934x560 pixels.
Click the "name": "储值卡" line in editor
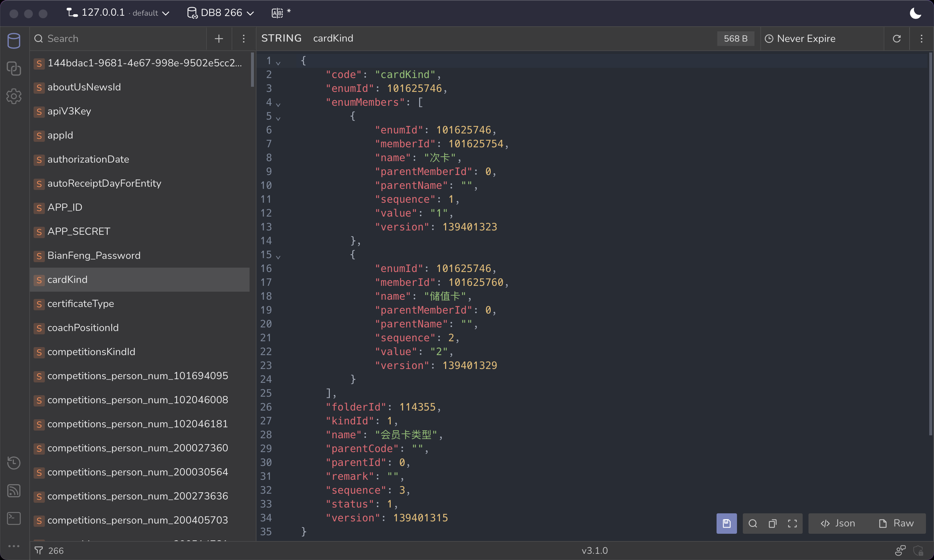tap(423, 296)
